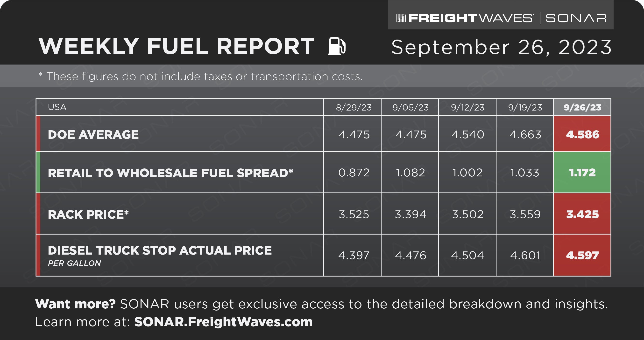Screen dimensions: 644x340
Task: Click the September 26, 2023 date heading
Action: pyautogui.click(x=501, y=47)
